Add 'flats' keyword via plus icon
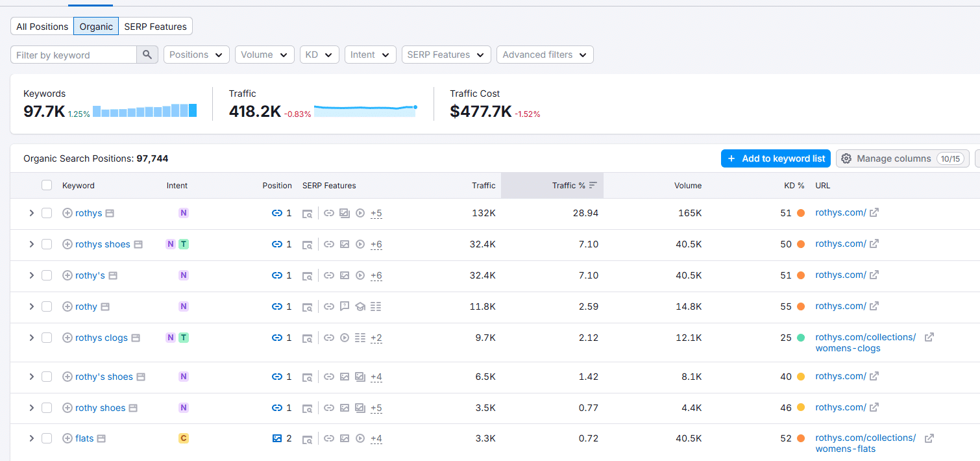 tap(67, 438)
